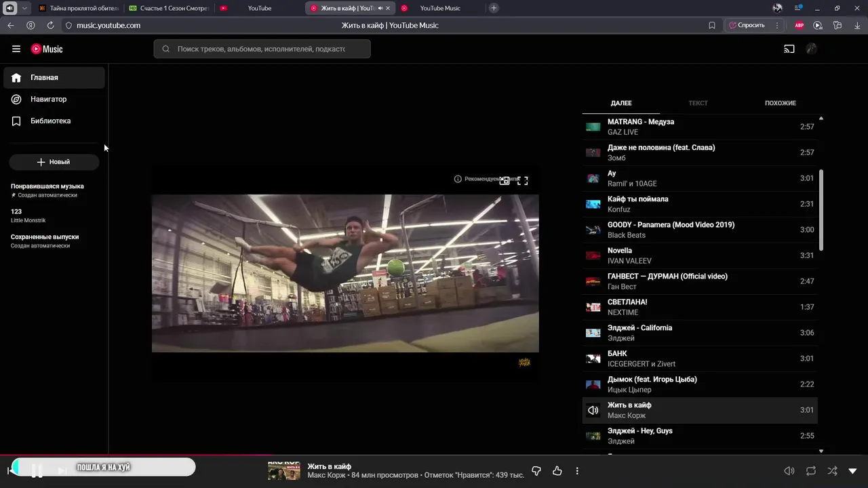Open a new browser tab

[x=494, y=8]
